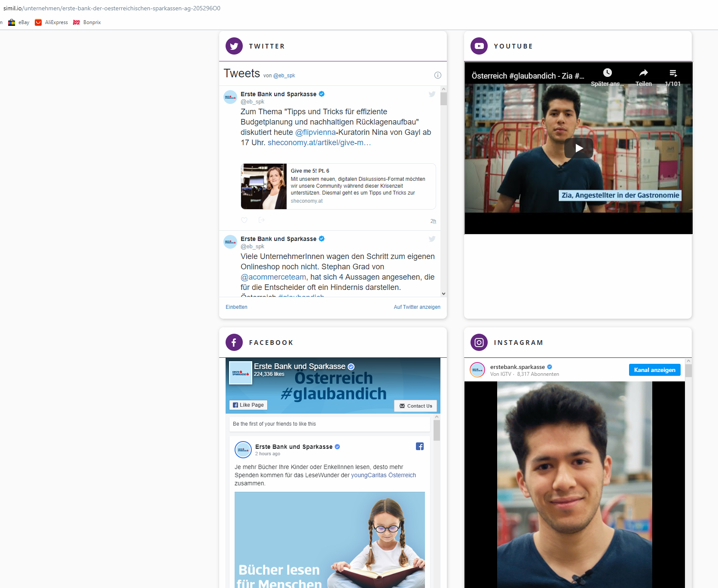Click the 2h timestamp on first tweet
Screen dimensions: 718x588
tap(433, 221)
